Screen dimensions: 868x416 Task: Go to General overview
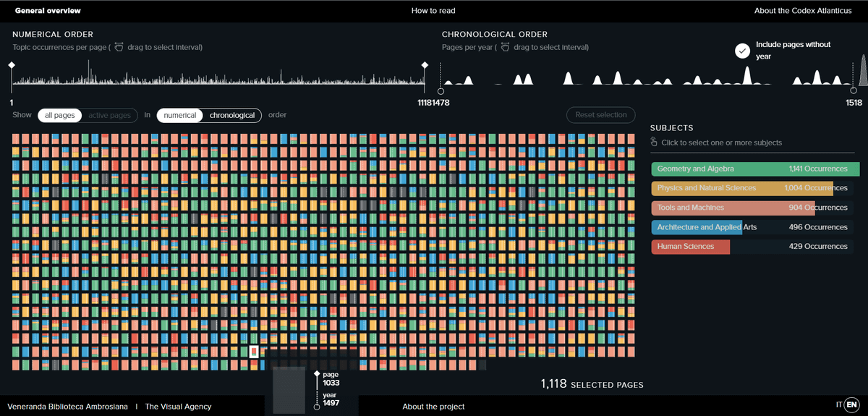pyautogui.click(x=48, y=11)
